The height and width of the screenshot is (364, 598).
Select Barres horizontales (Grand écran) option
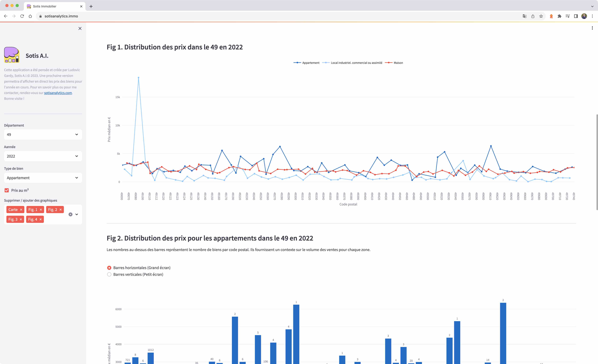tap(109, 268)
